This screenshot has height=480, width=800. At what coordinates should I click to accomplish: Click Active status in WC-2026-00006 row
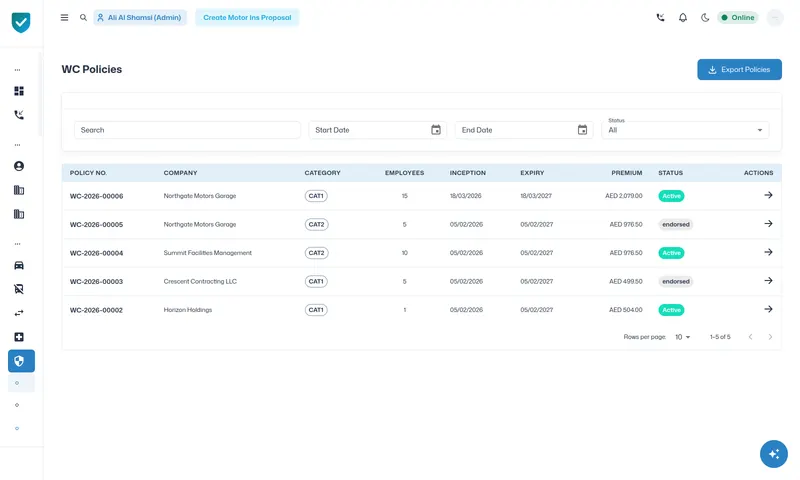671,196
